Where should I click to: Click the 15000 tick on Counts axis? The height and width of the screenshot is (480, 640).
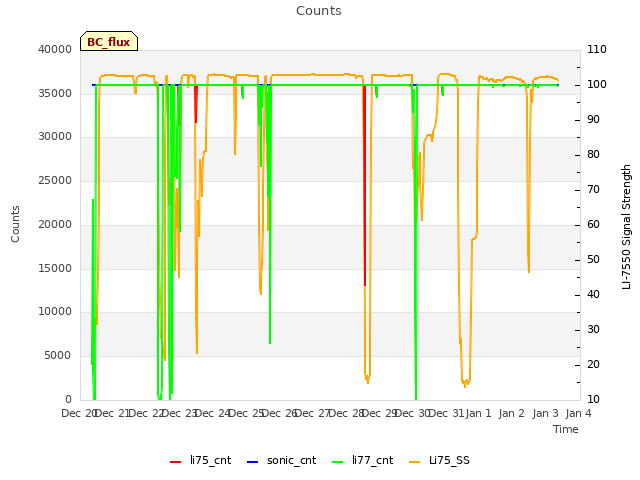(55, 268)
